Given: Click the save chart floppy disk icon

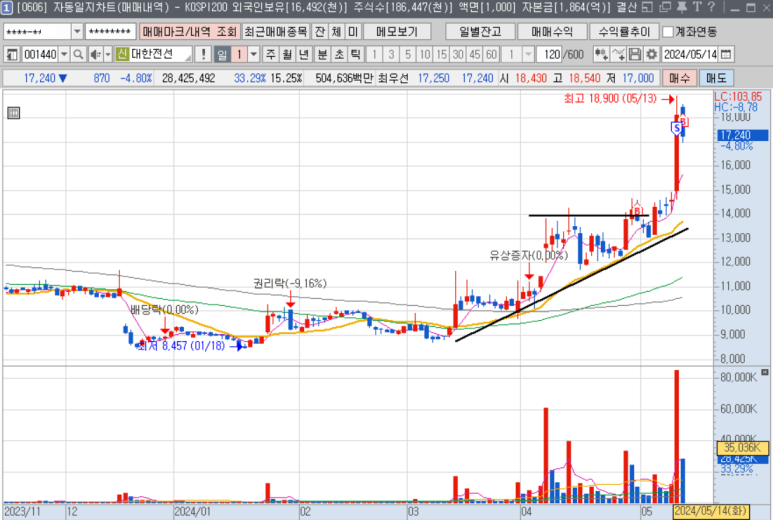Looking at the screenshot, I should coord(635,54).
